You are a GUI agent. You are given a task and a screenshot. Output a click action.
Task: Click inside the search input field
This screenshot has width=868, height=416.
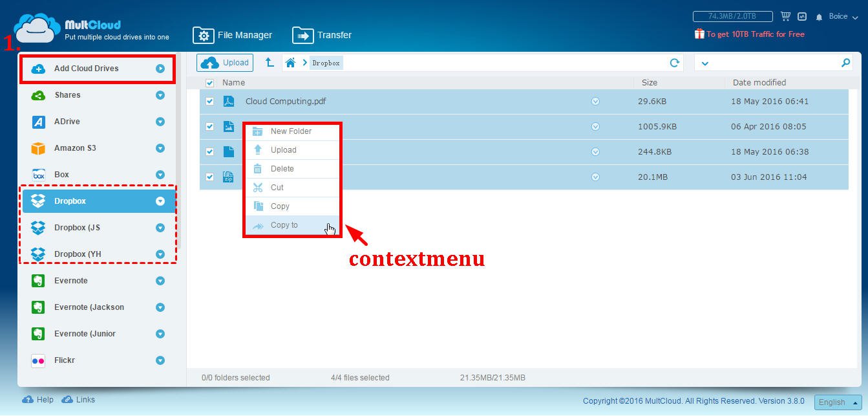(775, 63)
